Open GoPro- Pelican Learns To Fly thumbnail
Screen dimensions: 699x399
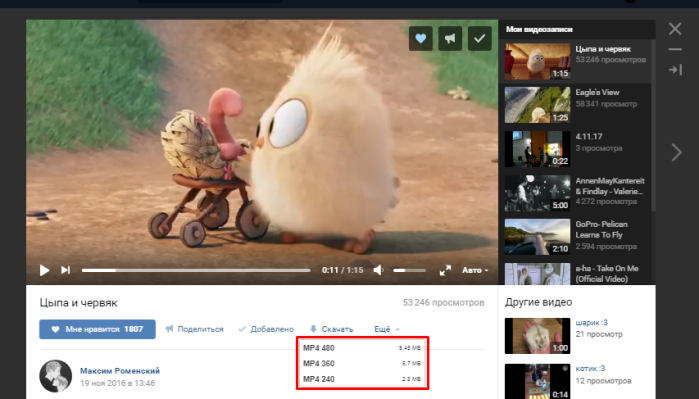[x=537, y=237]
